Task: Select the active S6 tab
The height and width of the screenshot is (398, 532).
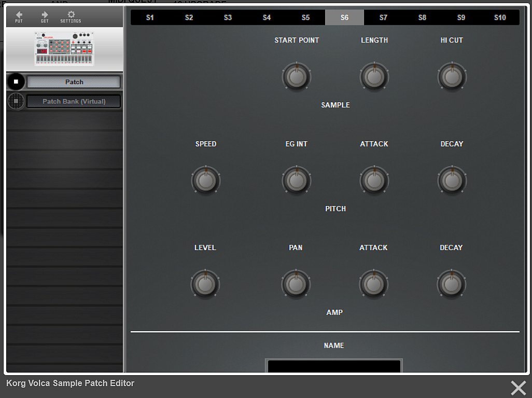Action: point(344,17)
